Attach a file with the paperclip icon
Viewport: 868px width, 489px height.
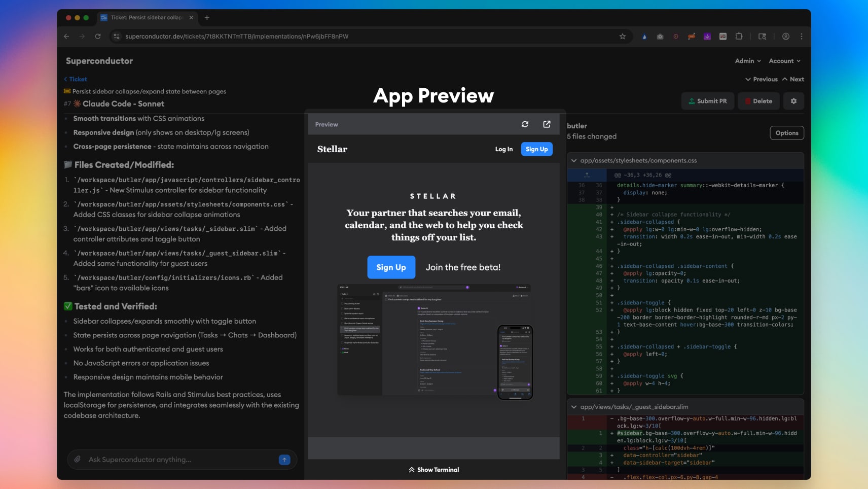[77, 460]
